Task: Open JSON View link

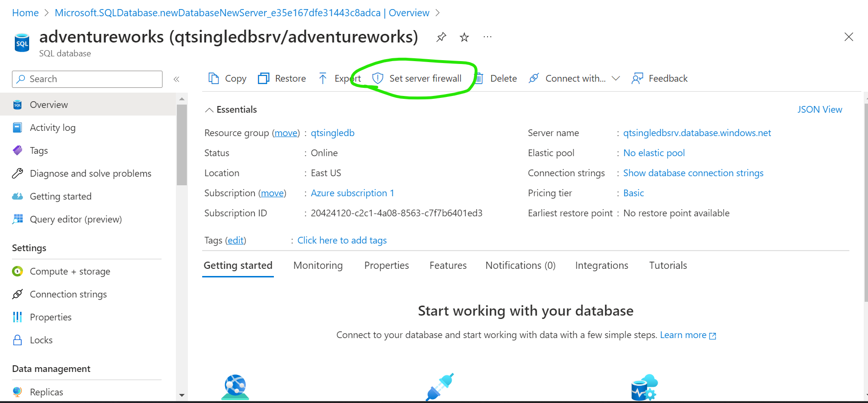Action: coord(820,109)
